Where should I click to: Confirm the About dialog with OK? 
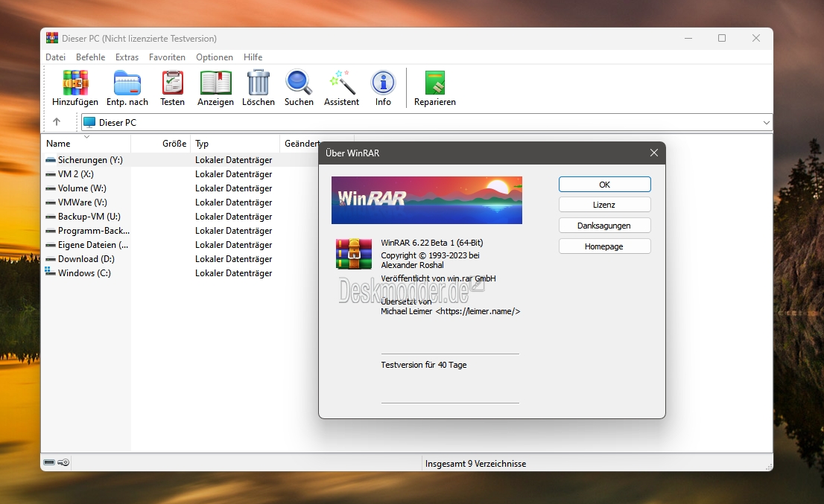(605, 185)
